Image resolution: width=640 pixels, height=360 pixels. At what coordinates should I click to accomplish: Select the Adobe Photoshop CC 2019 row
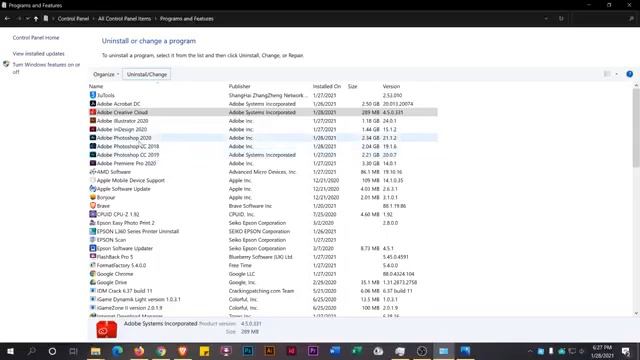tap(263, 155)
